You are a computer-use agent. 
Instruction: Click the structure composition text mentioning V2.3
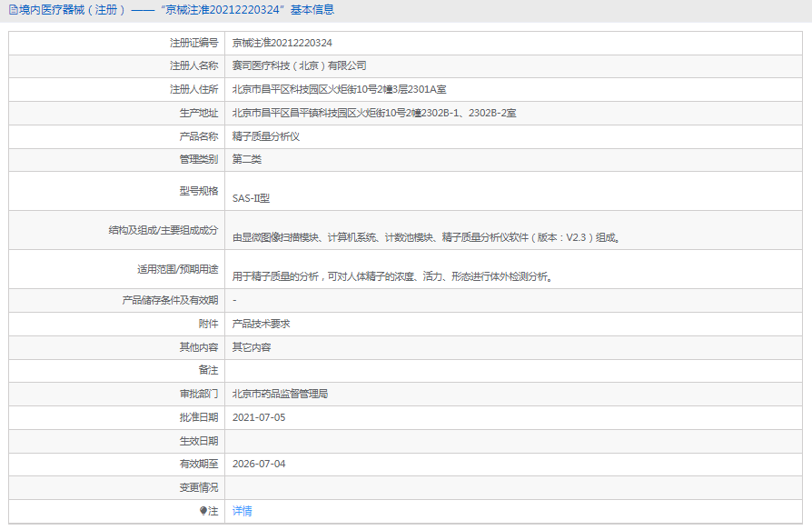(426, 237)
